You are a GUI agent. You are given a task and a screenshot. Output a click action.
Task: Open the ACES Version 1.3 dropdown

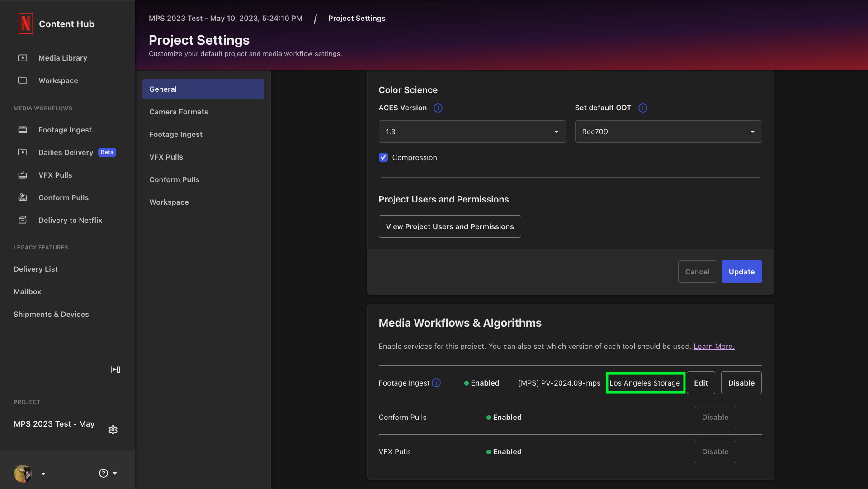click(472, 132)
